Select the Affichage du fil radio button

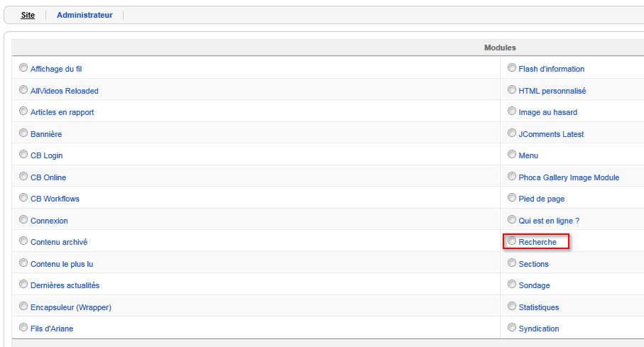pos(23,67)
